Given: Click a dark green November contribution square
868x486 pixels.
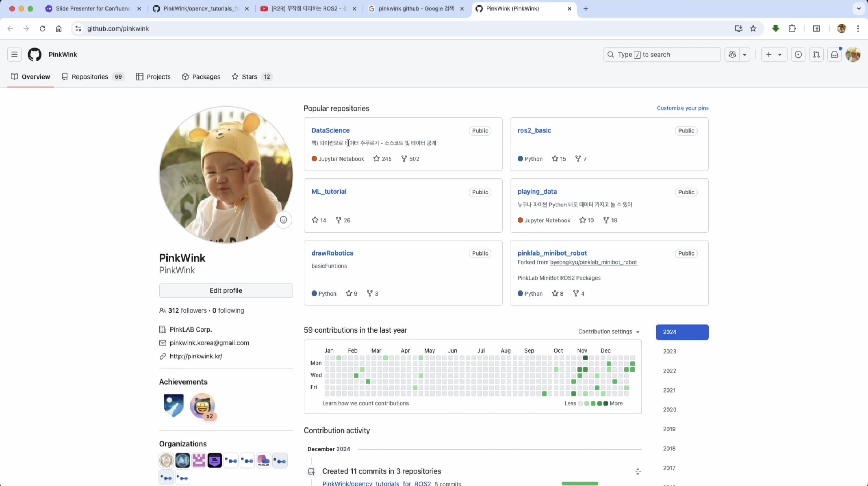Looking at the screenshot, I should (585, 358).
